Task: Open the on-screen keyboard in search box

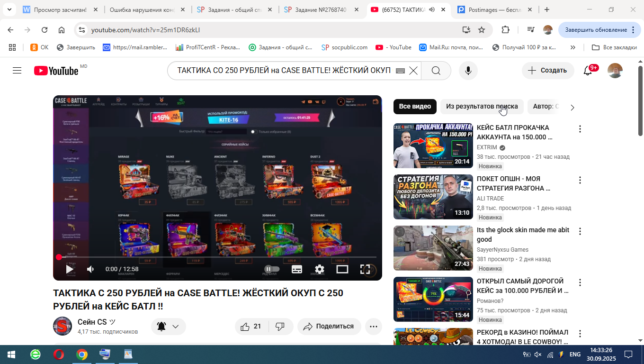Action: pos(400,71)
